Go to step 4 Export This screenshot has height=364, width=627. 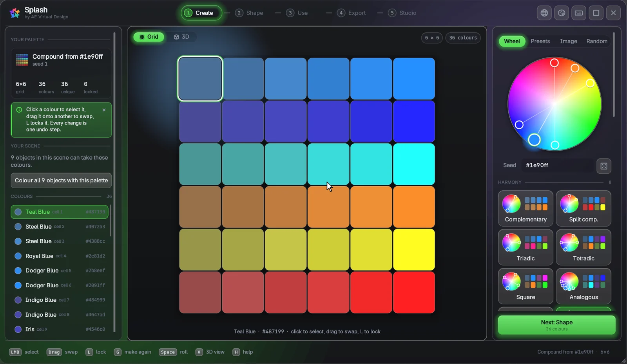(352, 13)
